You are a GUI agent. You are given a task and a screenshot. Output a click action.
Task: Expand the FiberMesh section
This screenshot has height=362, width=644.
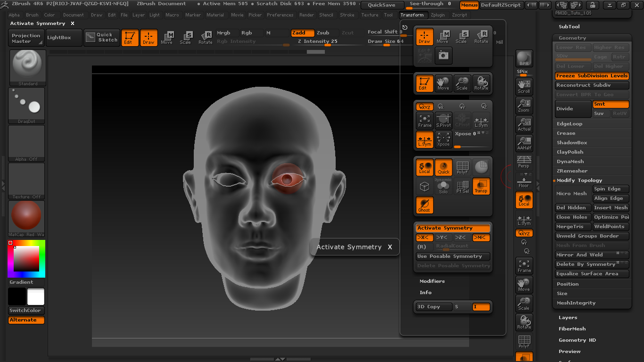[x=572, y=329]
